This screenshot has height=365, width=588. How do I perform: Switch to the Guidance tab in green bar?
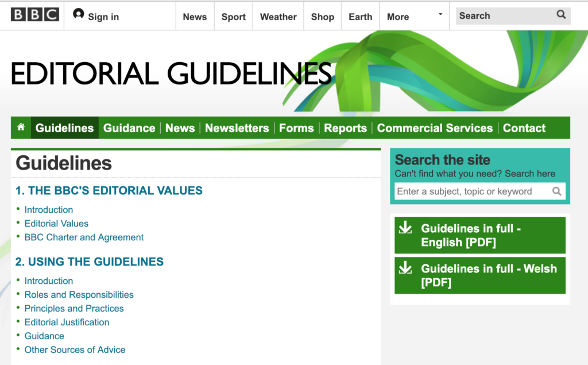tap(129, 128)
